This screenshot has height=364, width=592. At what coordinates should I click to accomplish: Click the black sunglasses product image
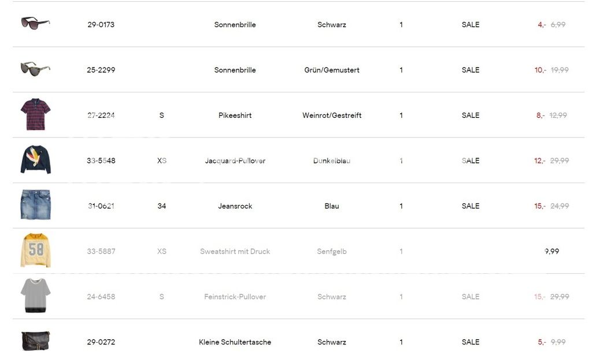(x=35, y=23)
